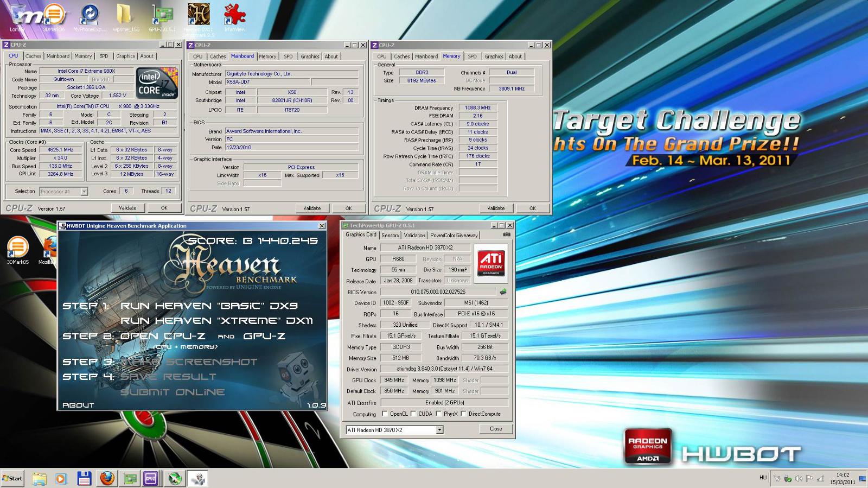Click the Close button in GPU-Z

pyautogui.click(x=496, y=429)
